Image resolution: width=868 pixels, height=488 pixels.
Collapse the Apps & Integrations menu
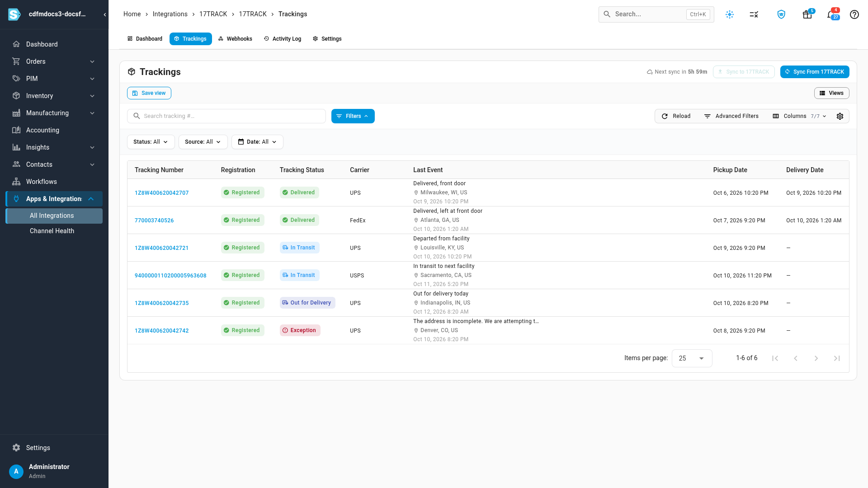(54, 199)
